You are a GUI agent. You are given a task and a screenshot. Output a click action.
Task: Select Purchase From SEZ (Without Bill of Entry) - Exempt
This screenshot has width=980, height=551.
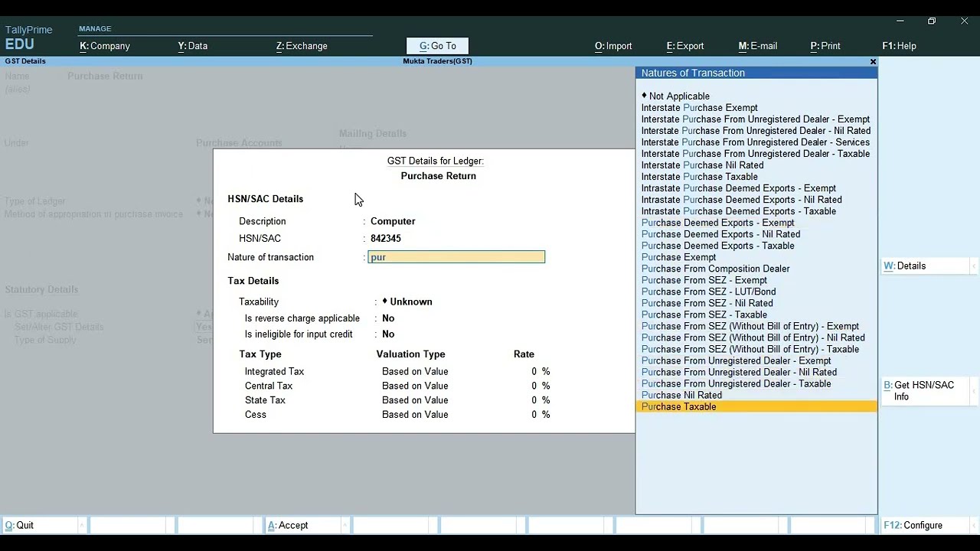point(756,326)
